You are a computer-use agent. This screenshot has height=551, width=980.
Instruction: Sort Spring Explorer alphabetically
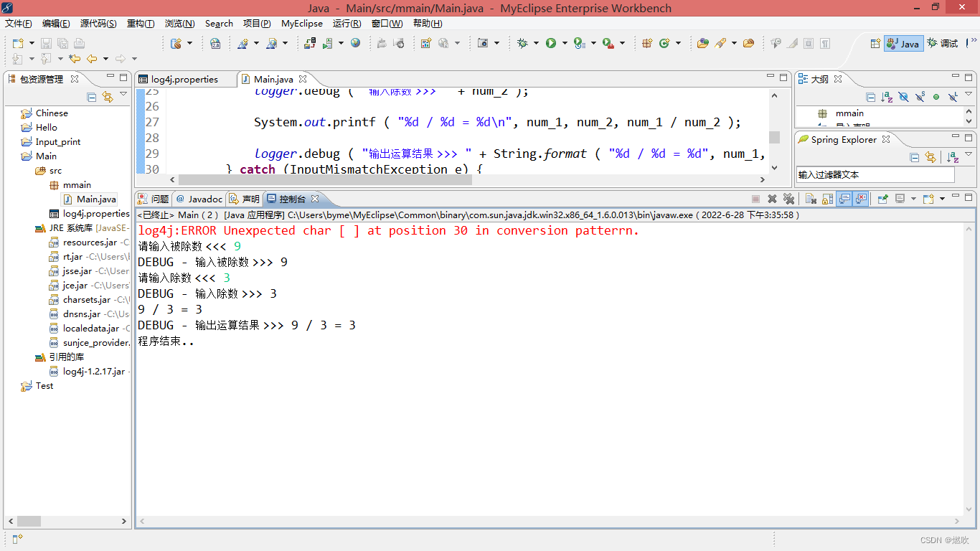953,157
